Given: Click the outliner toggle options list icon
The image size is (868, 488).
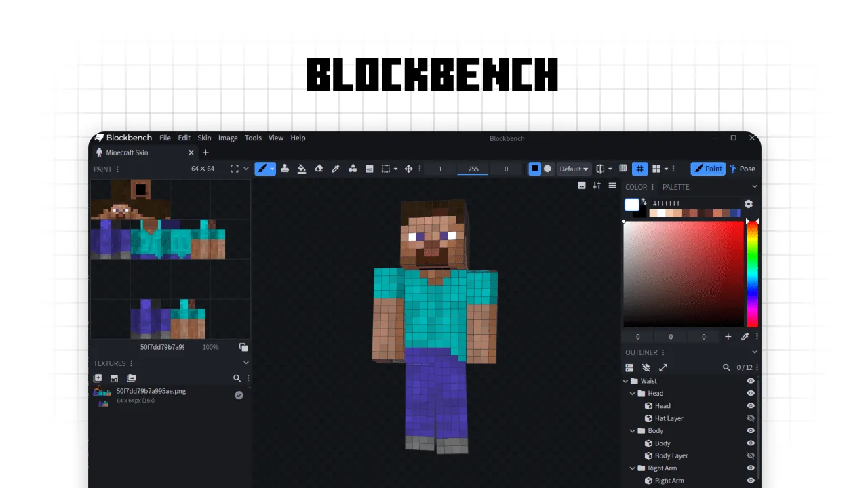Looking at the screenshot, I should tap(629, 367).
